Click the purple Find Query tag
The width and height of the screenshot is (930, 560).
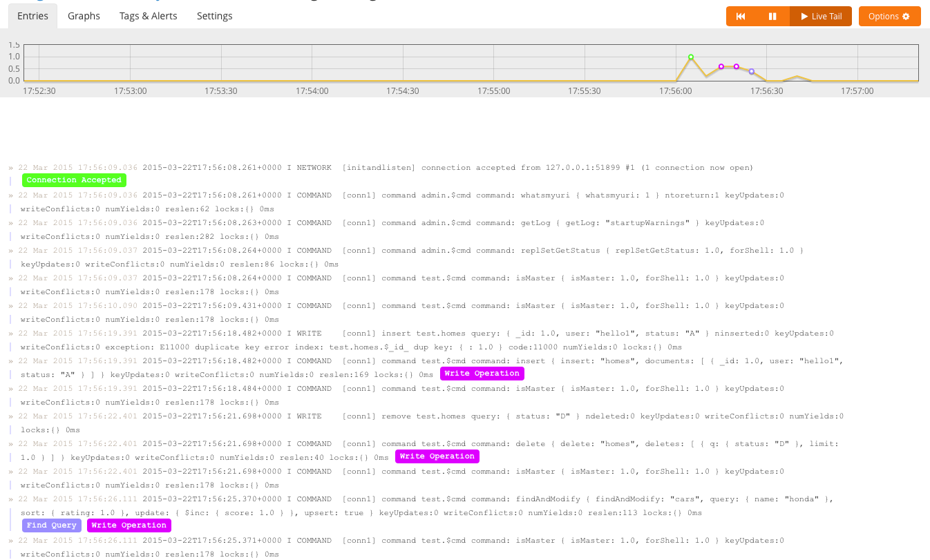click(x=52, y=525)
